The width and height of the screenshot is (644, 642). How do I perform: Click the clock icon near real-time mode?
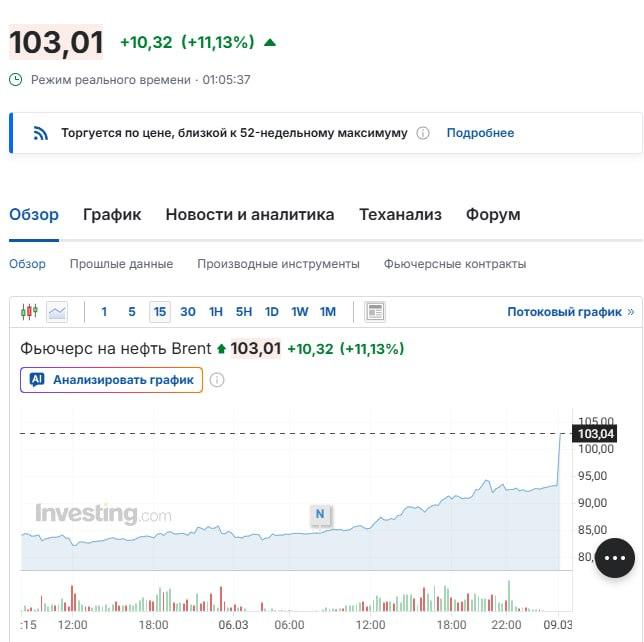tap(15, 79)
